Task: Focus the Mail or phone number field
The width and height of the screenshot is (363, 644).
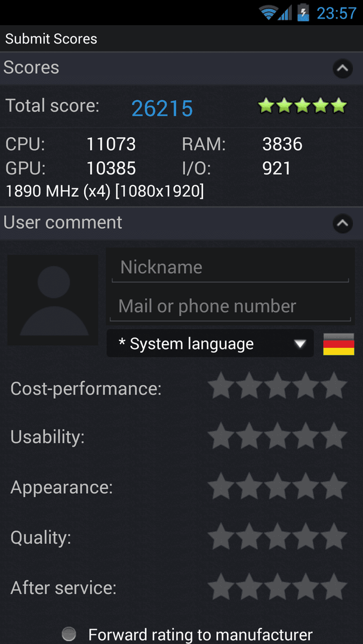Action: [230, 306]
